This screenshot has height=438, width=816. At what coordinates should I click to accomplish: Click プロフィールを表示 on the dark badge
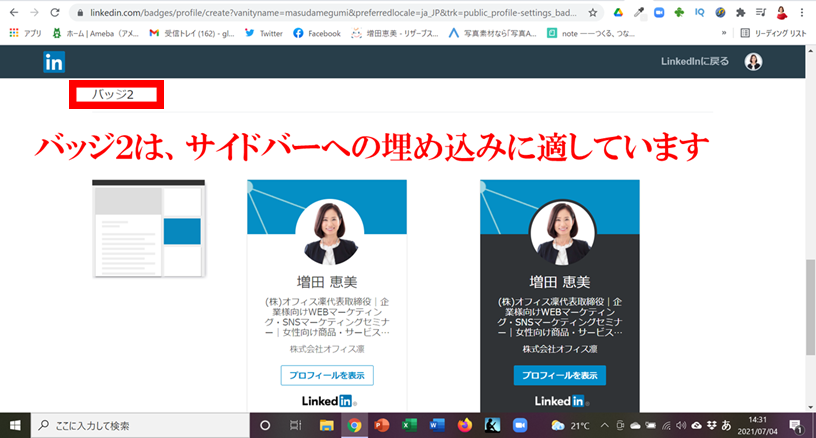(x=559, y=375)
